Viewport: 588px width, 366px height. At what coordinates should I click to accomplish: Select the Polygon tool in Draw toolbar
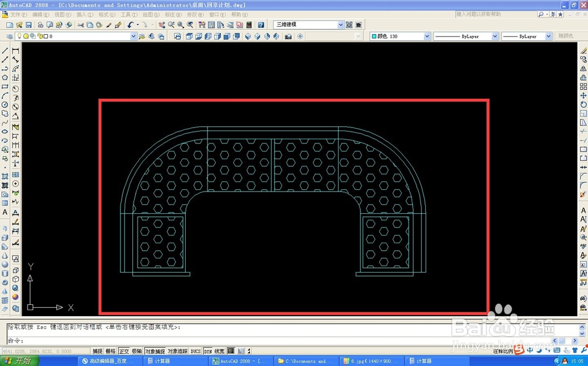(x=5, y=78)
